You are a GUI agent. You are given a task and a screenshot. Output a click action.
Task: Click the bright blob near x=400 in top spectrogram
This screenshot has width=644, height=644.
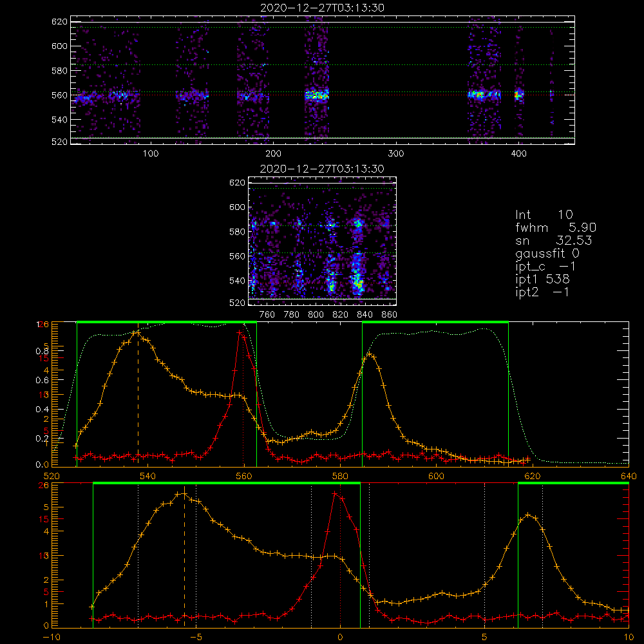pos(518,95)
